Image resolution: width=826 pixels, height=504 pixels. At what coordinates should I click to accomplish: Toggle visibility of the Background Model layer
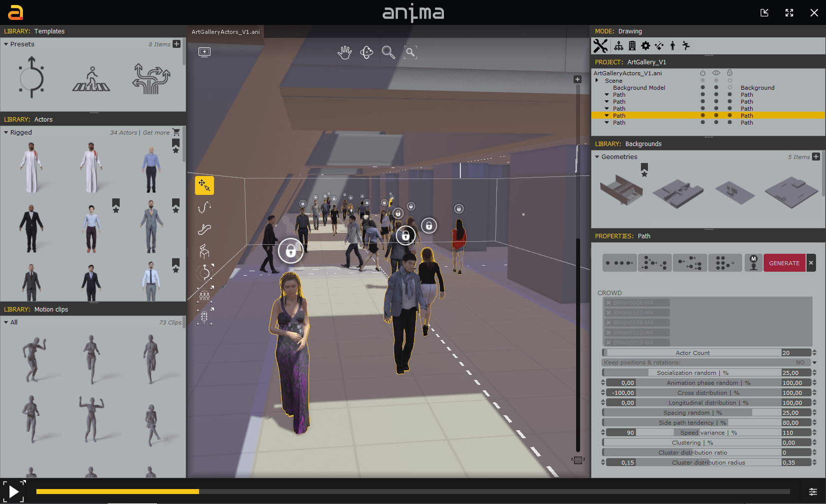(716, 87)
